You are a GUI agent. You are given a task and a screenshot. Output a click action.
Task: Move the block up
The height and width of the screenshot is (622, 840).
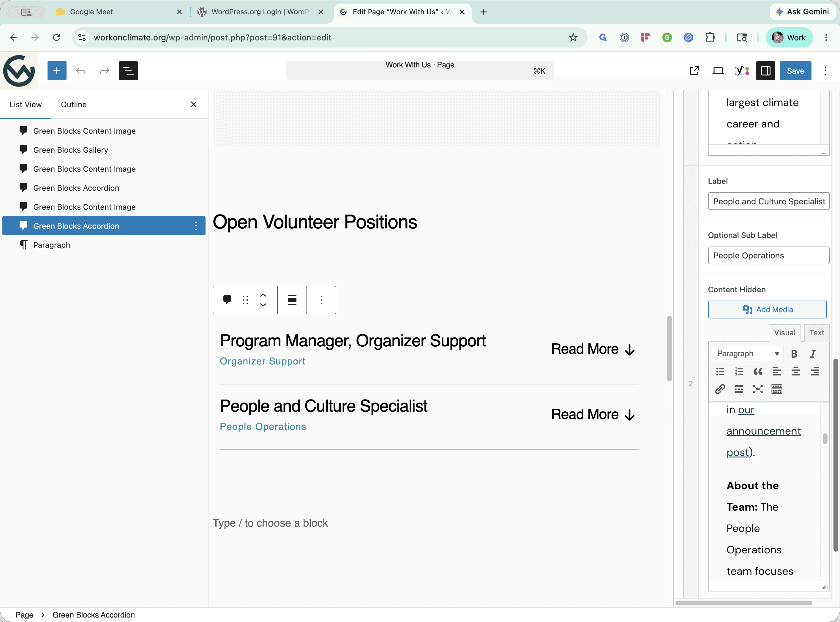click(x=263, y=296)
